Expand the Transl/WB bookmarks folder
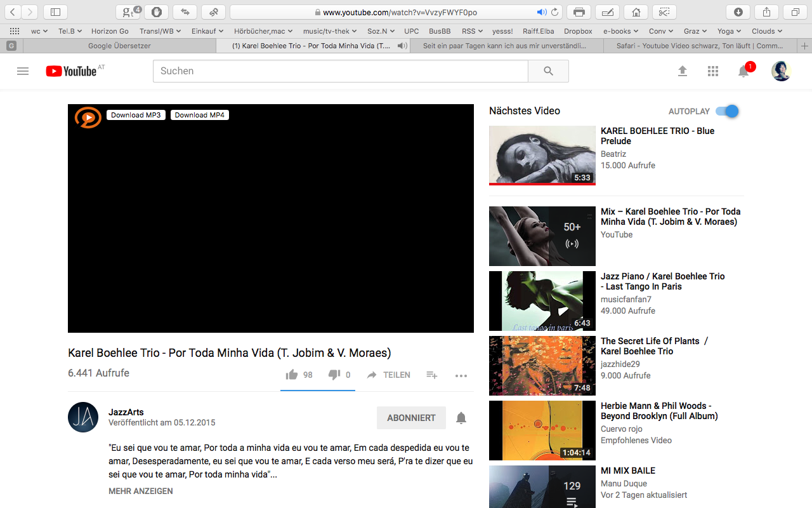 160,31
